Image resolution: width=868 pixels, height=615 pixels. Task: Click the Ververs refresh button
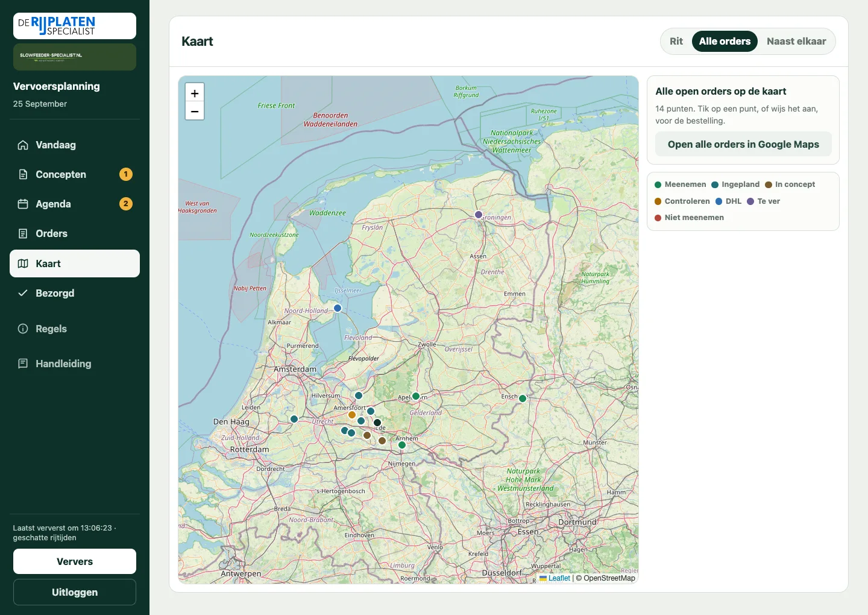75,561
